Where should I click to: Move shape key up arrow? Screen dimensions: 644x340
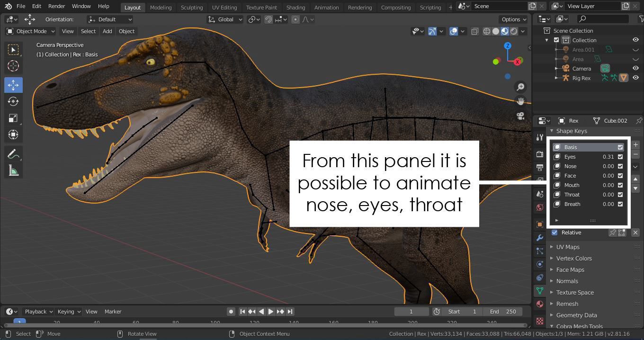635,179
